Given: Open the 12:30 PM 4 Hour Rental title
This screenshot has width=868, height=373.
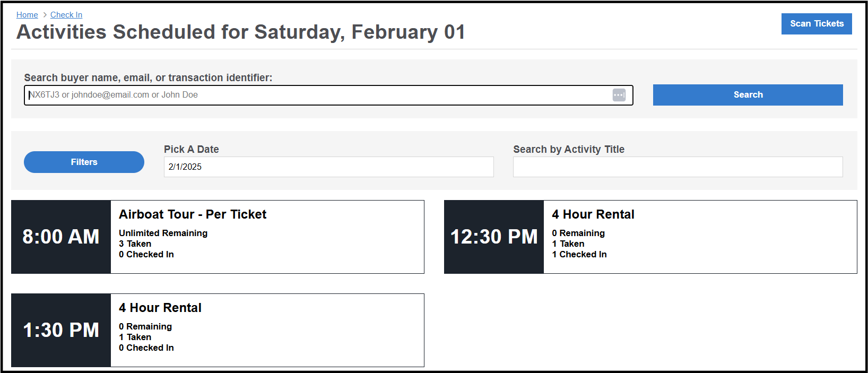Looking at the screenshot, I should (x=593, y=214).
